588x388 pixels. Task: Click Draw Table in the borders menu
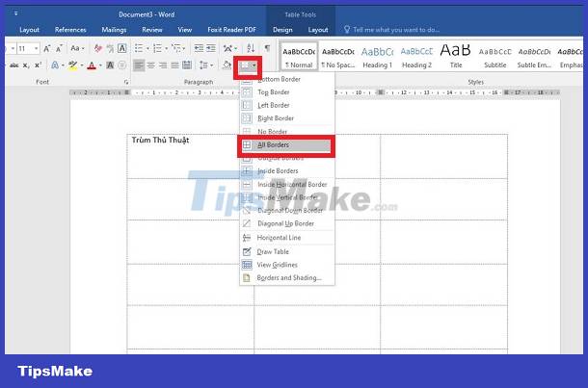point(287,251)
